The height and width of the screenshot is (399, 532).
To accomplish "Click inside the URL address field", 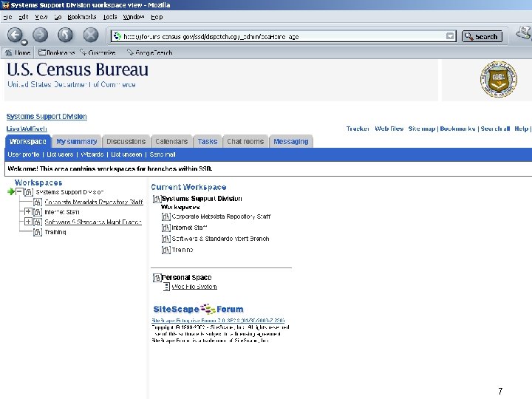I will [283, 36].
